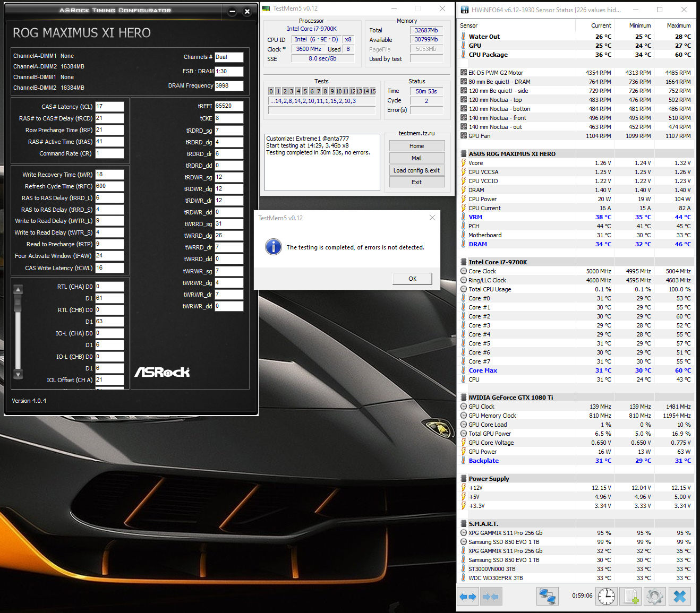Click the thermometer icon beside Water Out
This screenshot has width=700, height=613.
[x=464, y=37]
